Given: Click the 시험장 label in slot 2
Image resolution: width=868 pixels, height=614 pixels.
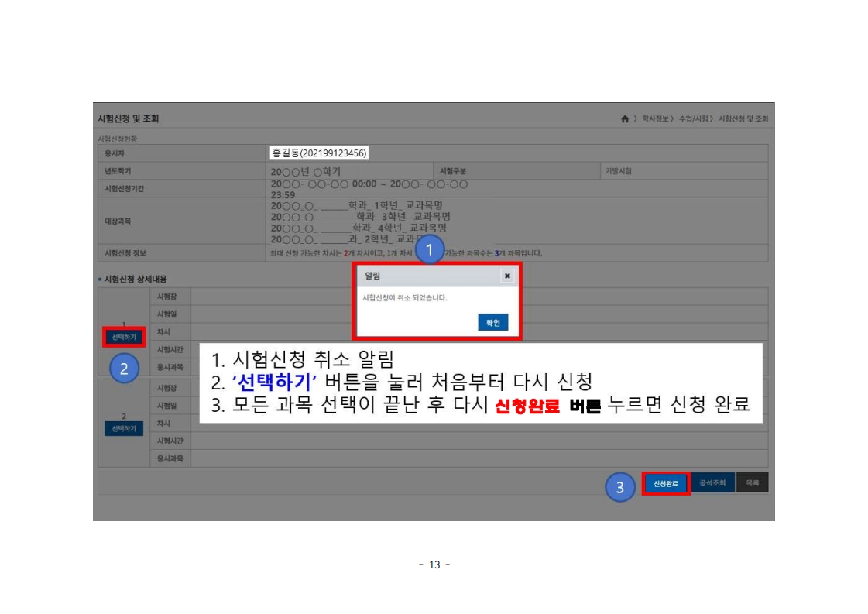Looking at the screenshot, I should pyautogui.click(x=166, y=388).
